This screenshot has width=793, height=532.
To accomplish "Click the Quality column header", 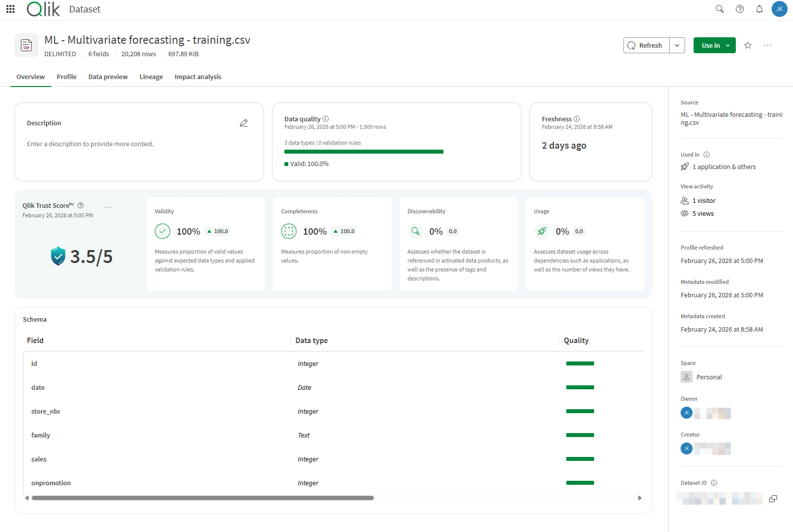I will pyautogui.click(x=576, y=341).
